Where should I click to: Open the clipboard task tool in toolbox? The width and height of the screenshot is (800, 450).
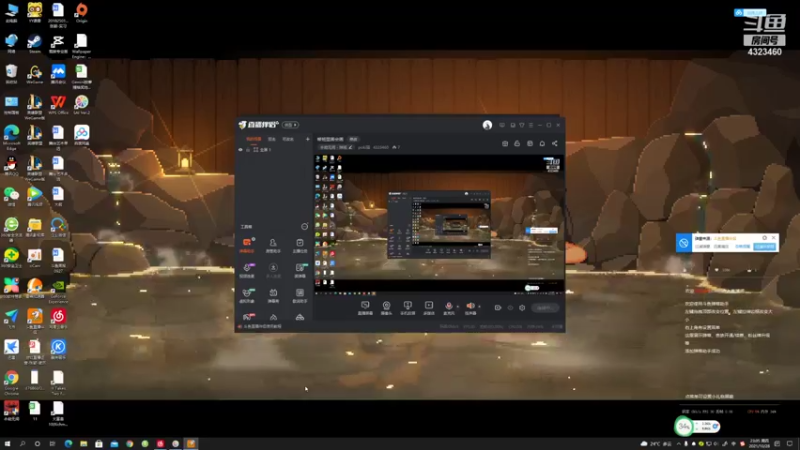point(300,245)
